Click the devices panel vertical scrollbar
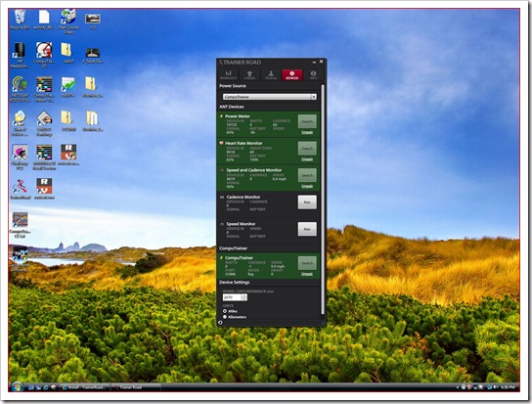The height and width of the screenshot is (404, 532). (x=323, y=200)
